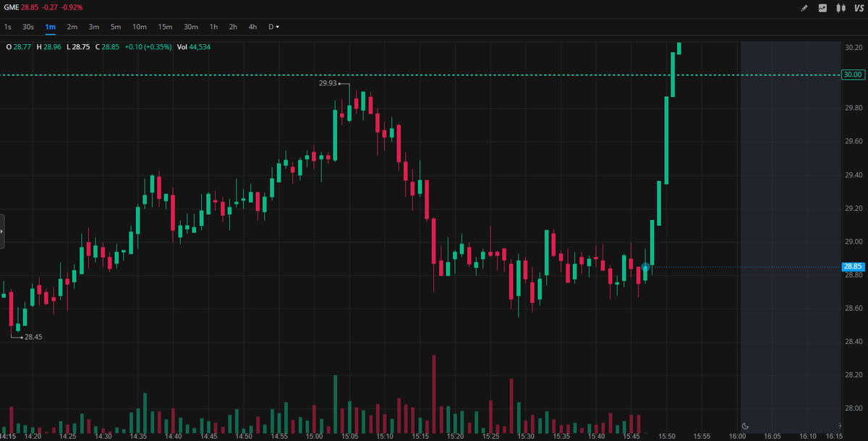Switch to the 4h interval
The width and height of the screenshot is (868, 441).
pos(252,26)
